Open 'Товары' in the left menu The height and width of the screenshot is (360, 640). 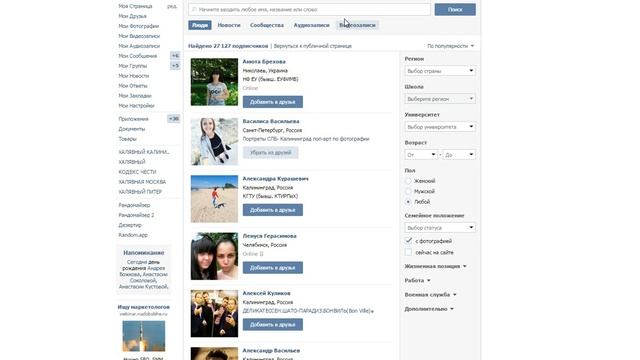click(127, 139)
